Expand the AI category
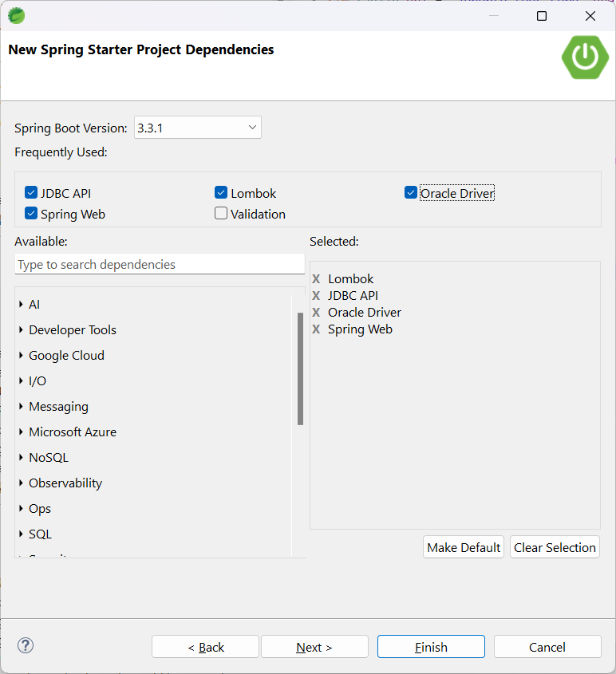Screen dimensions: 616x674 pyautogui.click(x=21, y=305)
